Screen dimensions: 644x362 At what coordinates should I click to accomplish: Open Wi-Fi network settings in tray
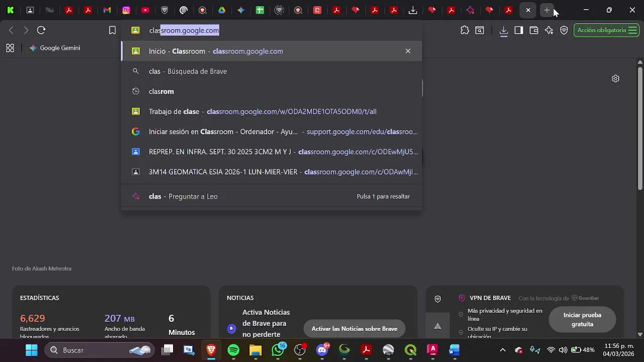coord(551,350)
